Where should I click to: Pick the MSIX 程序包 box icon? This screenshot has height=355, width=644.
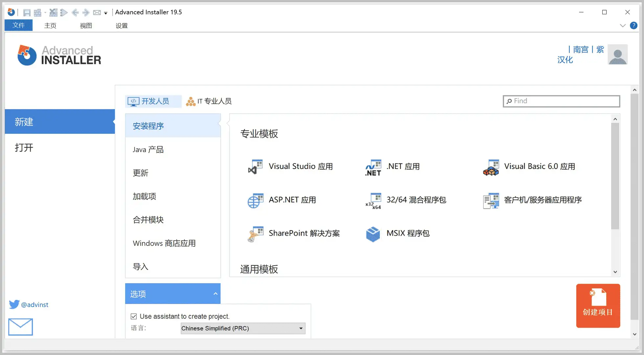(373, 234)
